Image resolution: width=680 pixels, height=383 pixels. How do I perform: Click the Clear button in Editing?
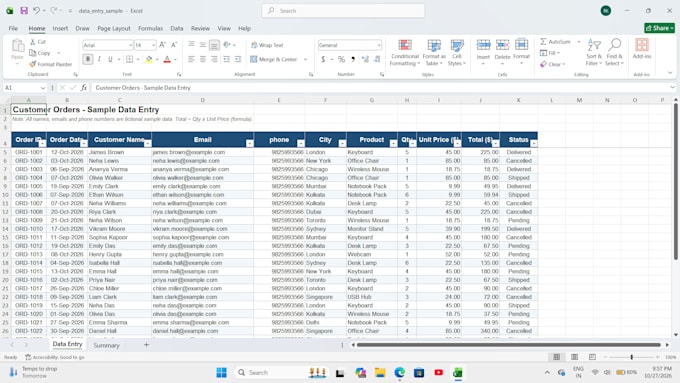(552, 64)
